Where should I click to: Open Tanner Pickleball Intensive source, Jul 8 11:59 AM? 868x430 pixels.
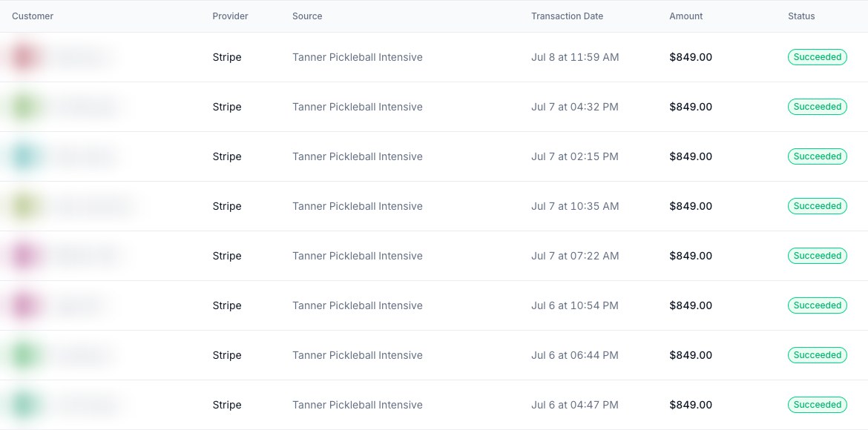(x=357, y=57)
